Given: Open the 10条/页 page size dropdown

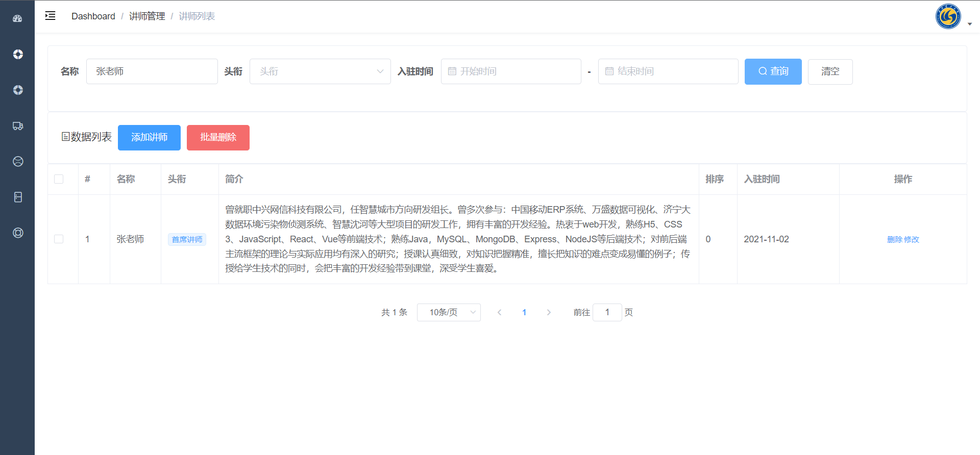Looking at the screenshot, I should tap(449, 312).
